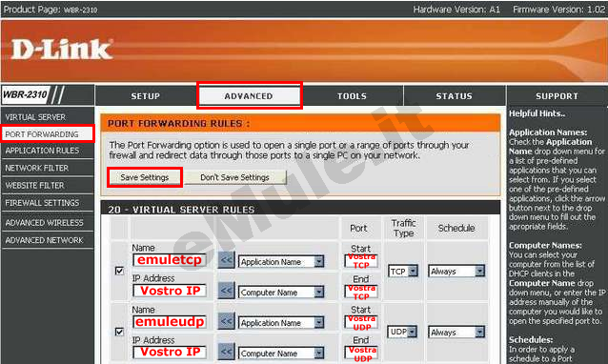Click the << button beside emuleudp Application Name
This screenshot has height=364, width=608.
point(227,321)
